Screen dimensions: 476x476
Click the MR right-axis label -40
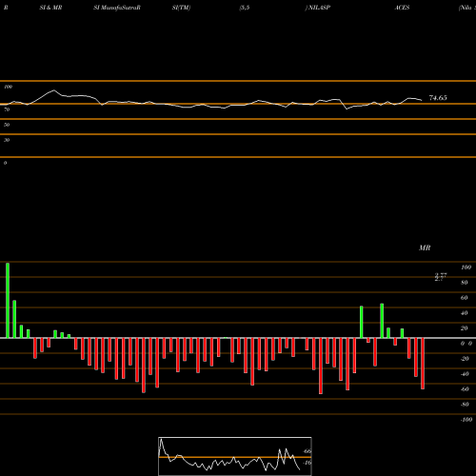pos(465,374)
